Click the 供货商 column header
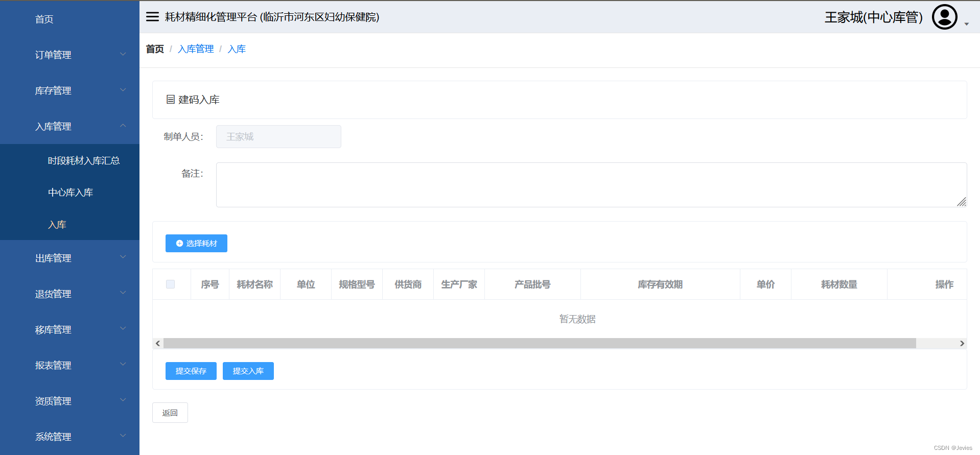The image size is (980, 455). 408,284
